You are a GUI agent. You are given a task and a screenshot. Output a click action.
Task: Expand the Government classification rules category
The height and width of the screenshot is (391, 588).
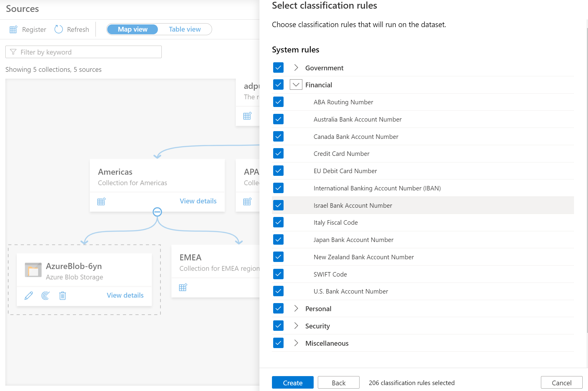pyautogui.click(x=295, y=67)
